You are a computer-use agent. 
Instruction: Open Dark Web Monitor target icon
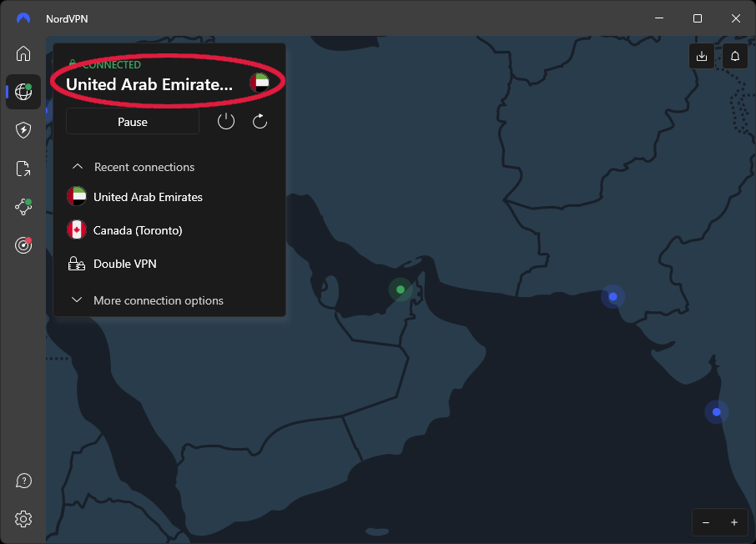coord(23,245)
